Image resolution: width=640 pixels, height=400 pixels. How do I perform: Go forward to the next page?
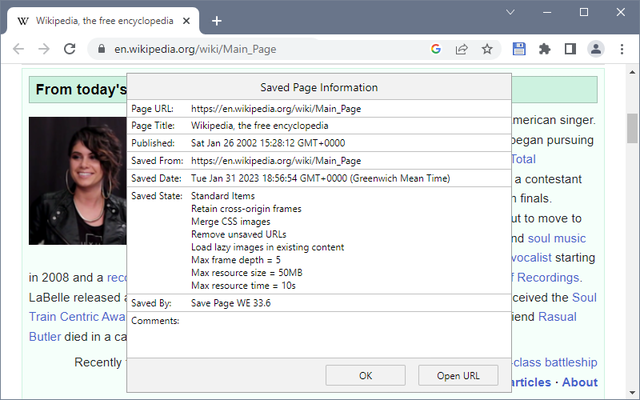coord(44,49)
